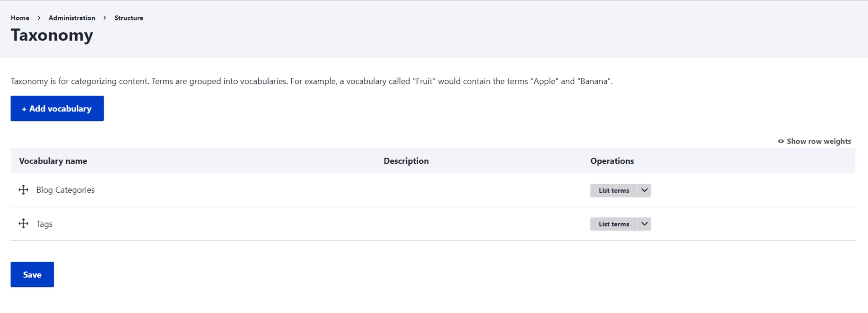Click the Description column header
Screen dimensions: 868x313
tap(406, 161)
